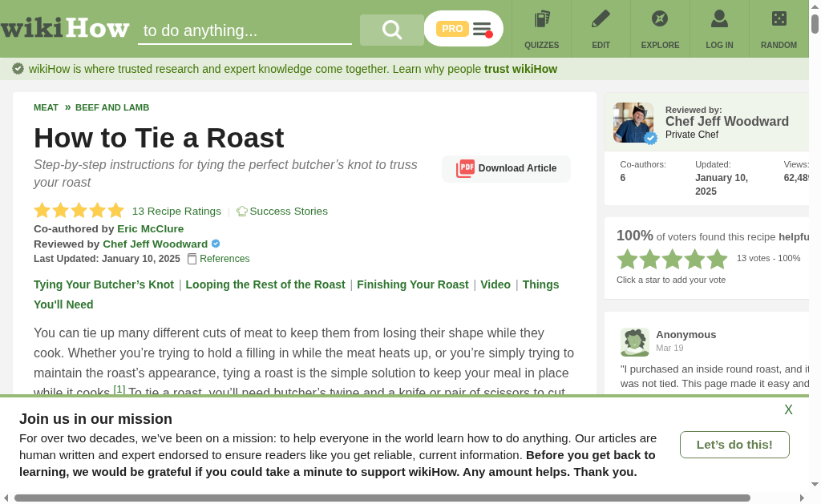The height and width of the screenshot is (504, 821).
Task: Open the Beef and Lamb breadcrumb
Action: click(112, 108)
